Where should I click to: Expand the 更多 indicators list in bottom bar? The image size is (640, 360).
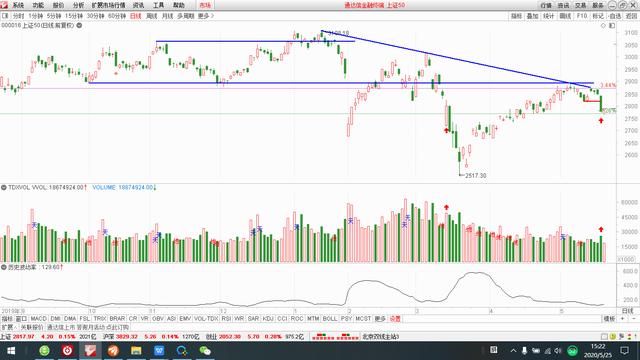pos(380,318)
